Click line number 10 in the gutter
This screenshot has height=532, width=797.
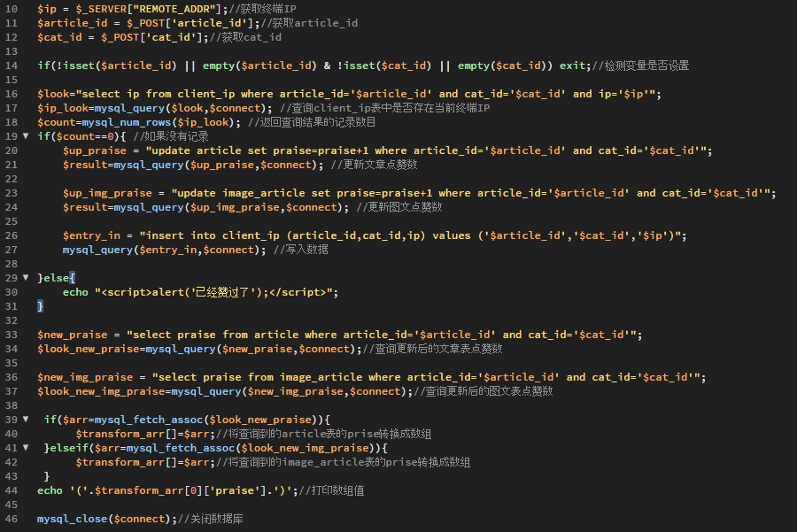(12, 9)
